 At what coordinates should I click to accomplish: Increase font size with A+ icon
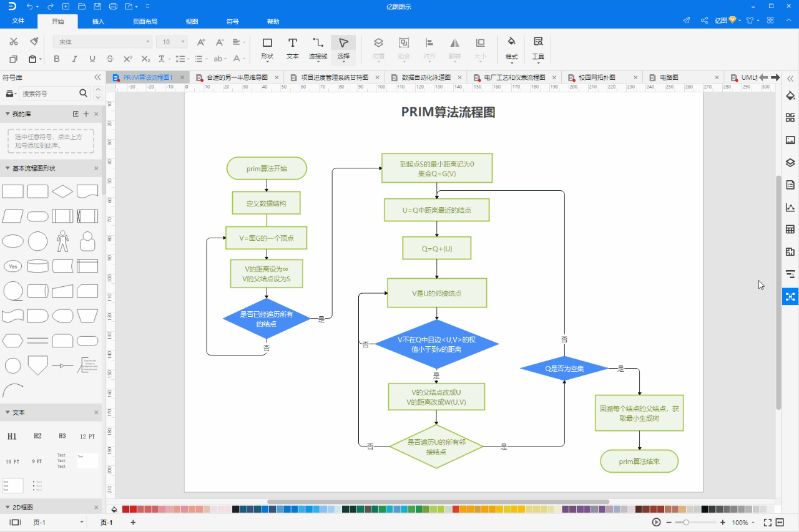coord(201,42)
